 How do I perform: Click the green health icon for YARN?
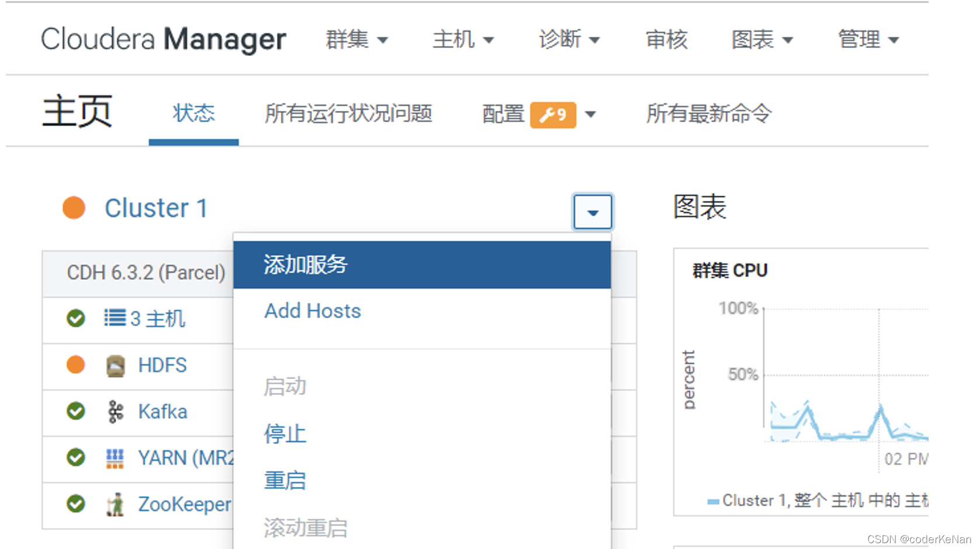[x=76, y=457]
